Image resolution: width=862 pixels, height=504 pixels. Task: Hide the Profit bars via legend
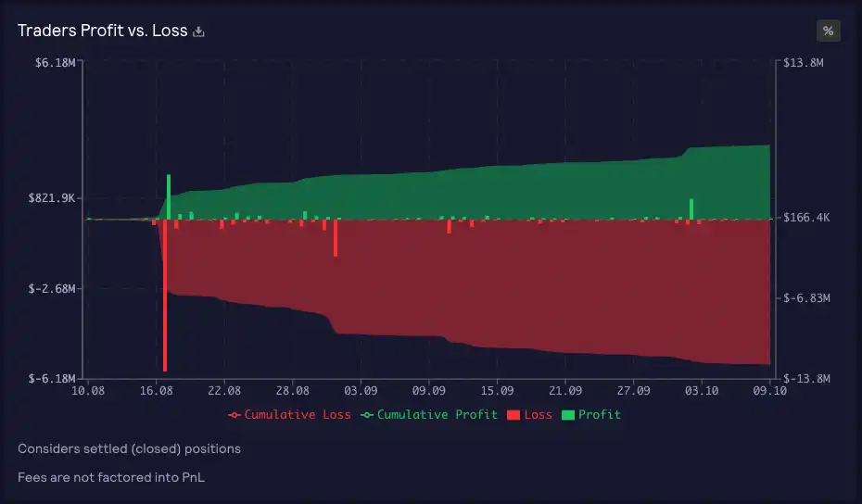click(x=599, y=414)
